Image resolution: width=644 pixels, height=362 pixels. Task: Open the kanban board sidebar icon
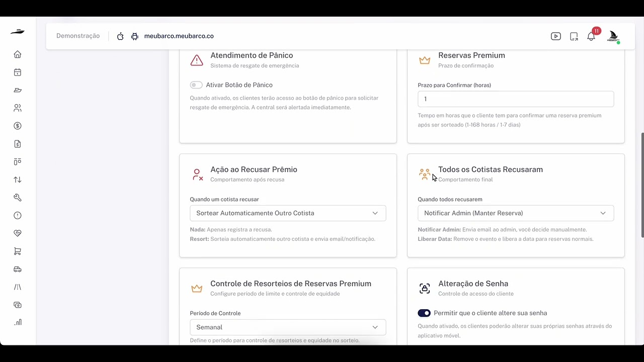pyautogui.click(x=18, y=161)
